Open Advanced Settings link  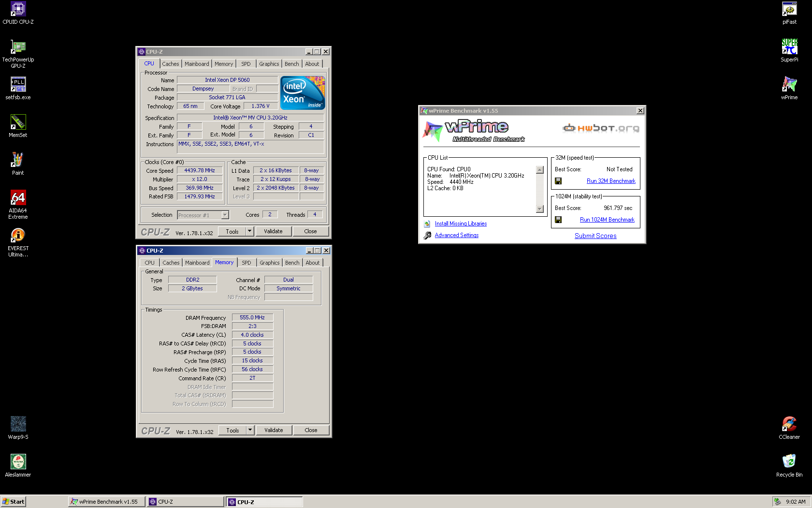(457, 236)
